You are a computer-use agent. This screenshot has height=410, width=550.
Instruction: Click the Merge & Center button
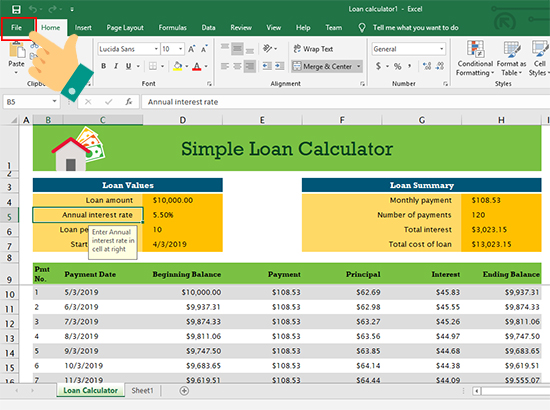click(322, 66)
